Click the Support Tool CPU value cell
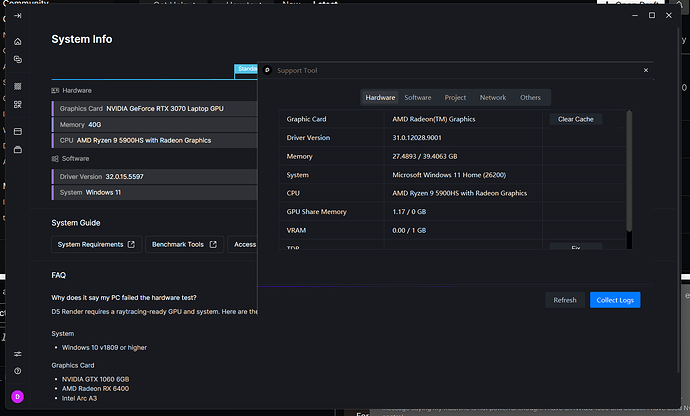 (x=463, y=193)
